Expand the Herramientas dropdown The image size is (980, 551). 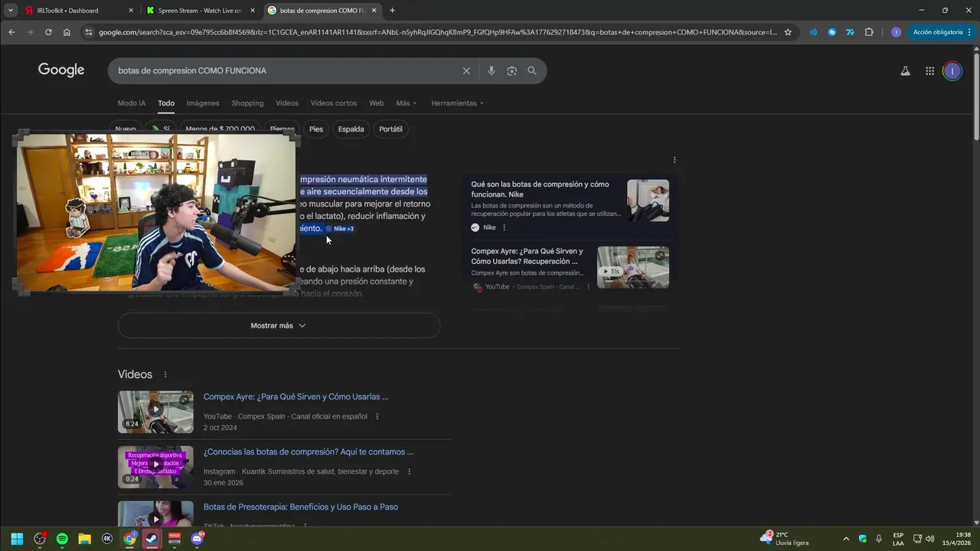[457, 103]
